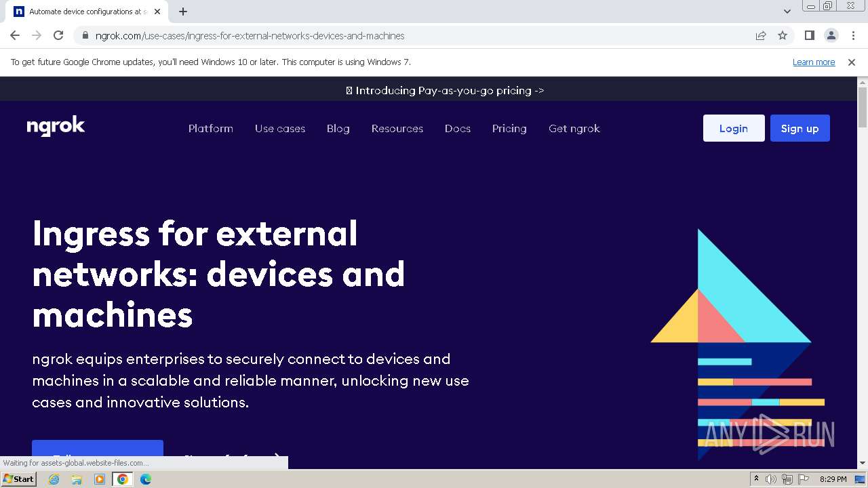Click the 8:29 PM system clock
868x488 pixels.
[x=833, y=479]
